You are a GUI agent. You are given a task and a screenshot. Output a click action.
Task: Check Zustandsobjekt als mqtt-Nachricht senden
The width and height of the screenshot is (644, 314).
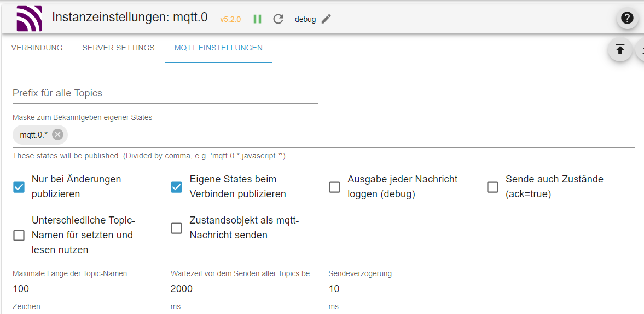pyautogui.click(x=177, y=228)
